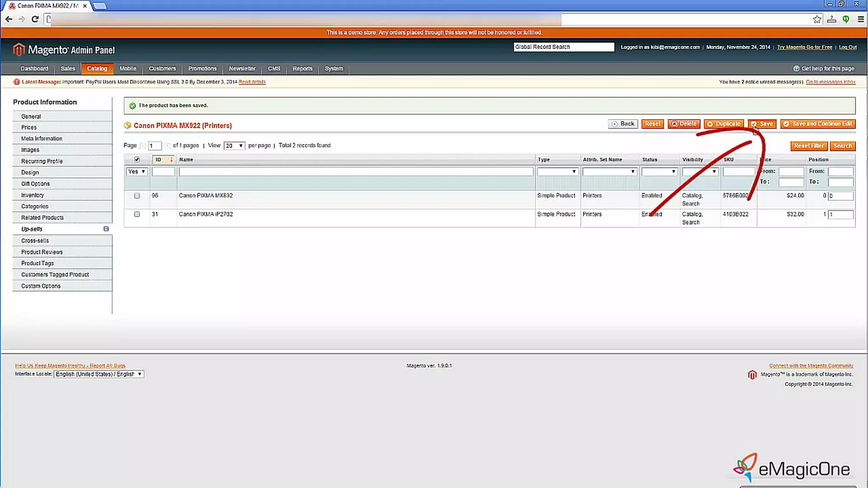Click the Up-sells collapse icon in sidebar

(106, 229)
